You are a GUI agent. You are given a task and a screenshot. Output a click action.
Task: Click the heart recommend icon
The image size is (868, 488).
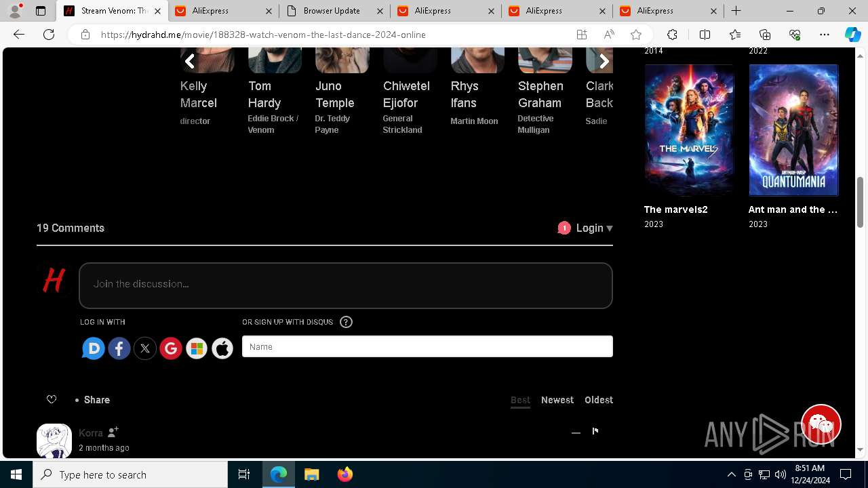click(52, 399)
